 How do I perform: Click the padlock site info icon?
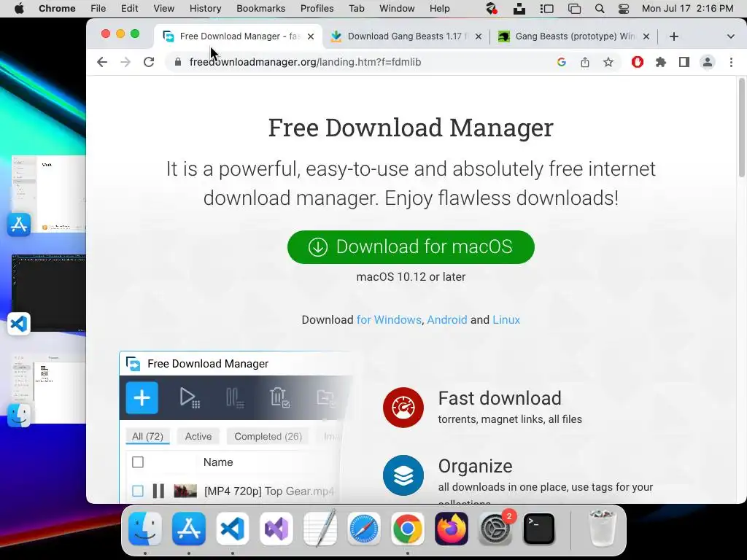(x=178, y=62)
